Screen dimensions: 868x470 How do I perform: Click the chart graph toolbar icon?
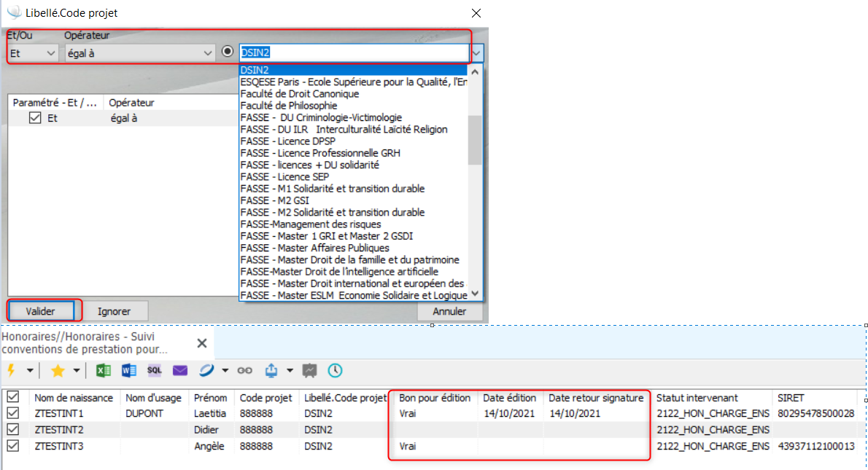[x=310, y=370]
